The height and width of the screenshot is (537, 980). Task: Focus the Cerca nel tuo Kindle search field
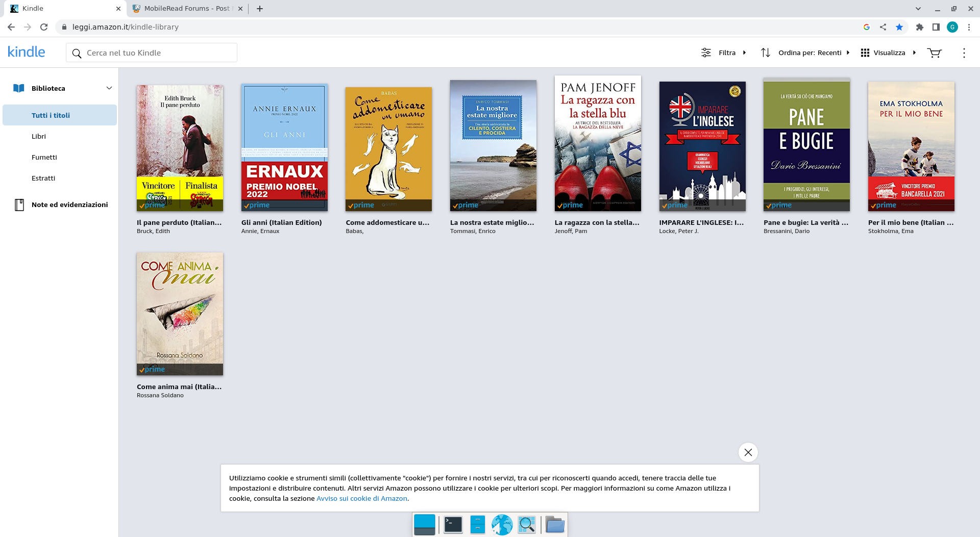(x=152, y=53)
